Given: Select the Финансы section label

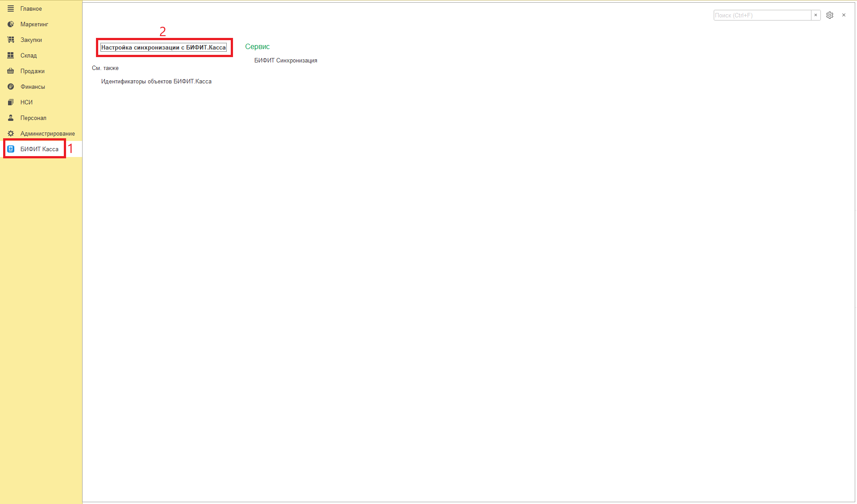Looking at the screenshot, I should pyautogui.click(x=33, y=87).
